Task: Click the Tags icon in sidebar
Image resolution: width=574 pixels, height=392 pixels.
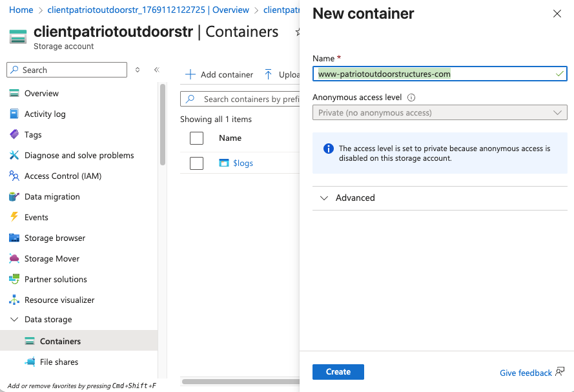Action: tap(14, 134)
